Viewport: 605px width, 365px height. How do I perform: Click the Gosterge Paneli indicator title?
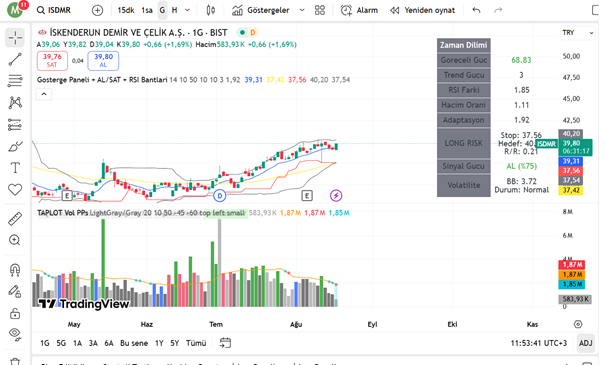coord(102,80)
